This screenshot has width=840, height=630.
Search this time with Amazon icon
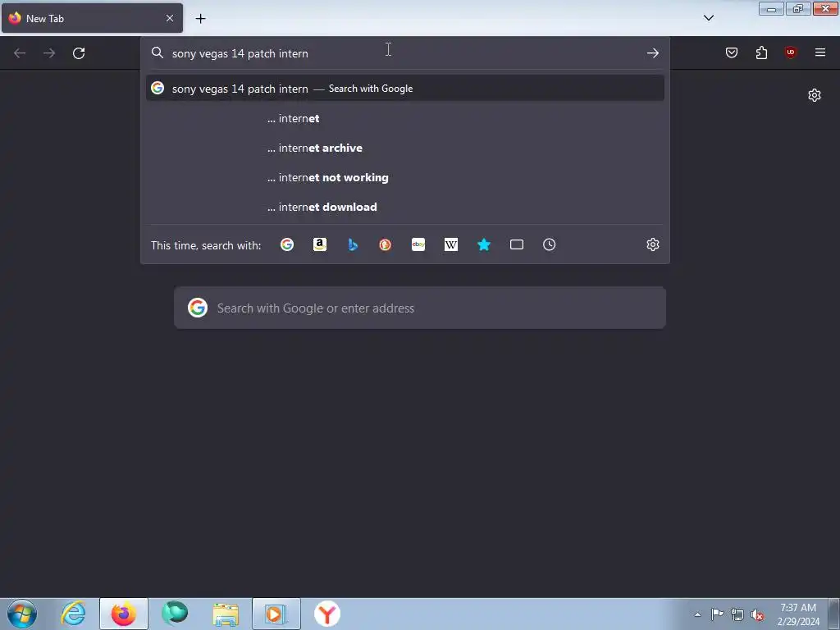(x=320, y=244)
